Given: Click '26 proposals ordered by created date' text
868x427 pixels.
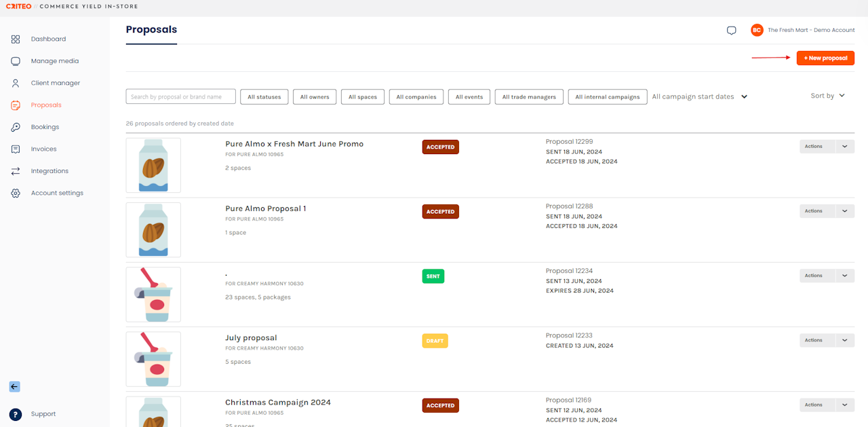Looking at the screenshot, I should tap(180, 124).
